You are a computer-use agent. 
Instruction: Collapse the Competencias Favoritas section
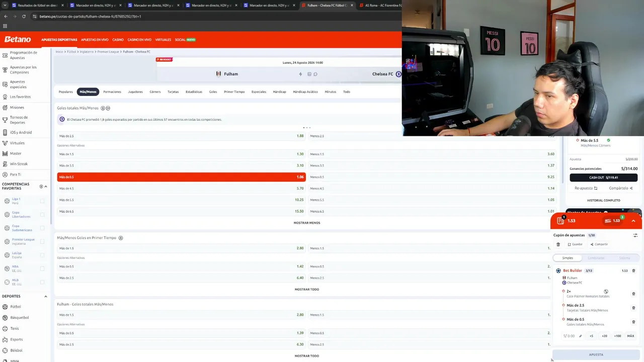coord(46,187)
